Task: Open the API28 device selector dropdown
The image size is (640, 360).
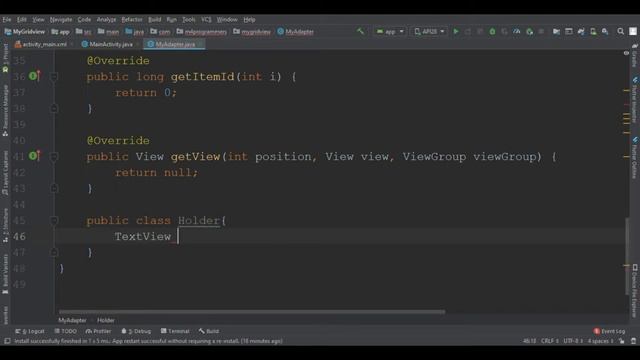Action: (x=429, y=31)
